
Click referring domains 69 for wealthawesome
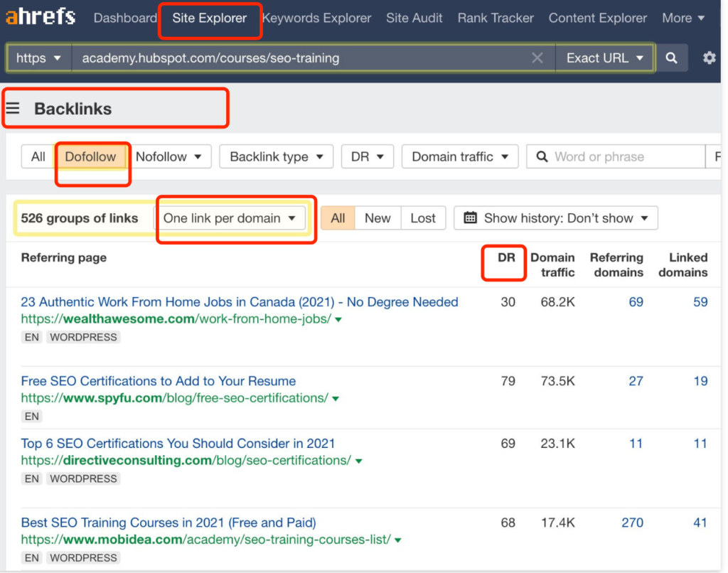[x=636, y=302]
